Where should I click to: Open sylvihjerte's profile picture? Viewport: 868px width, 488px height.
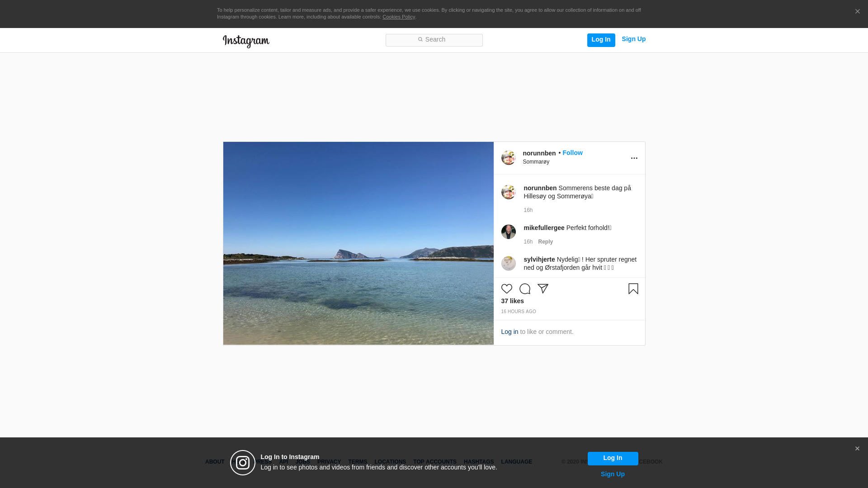tap(508, 263)
